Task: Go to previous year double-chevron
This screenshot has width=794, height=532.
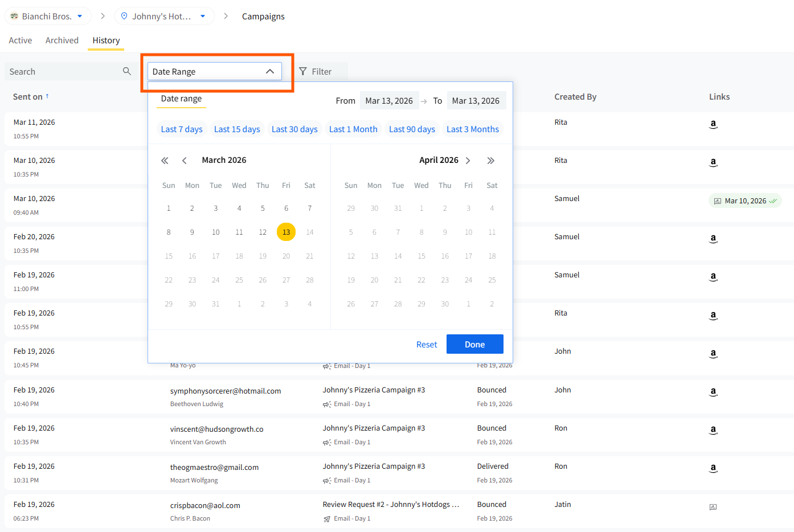Action: coord(165,161)
